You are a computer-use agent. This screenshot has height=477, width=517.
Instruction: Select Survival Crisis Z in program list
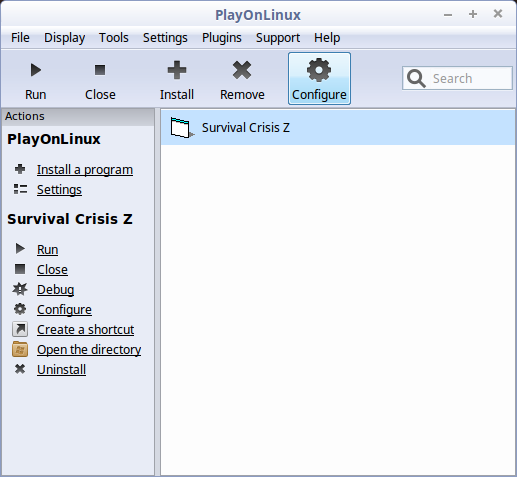coord(338,128)
